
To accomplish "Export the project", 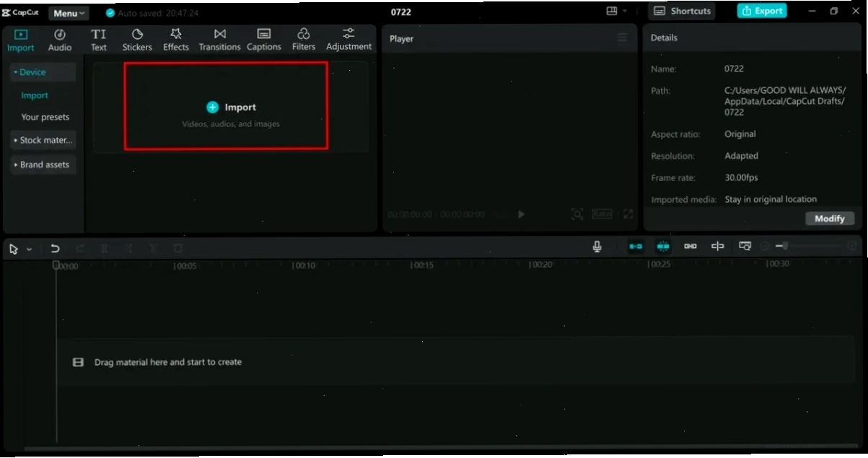I will pos(762,12).
